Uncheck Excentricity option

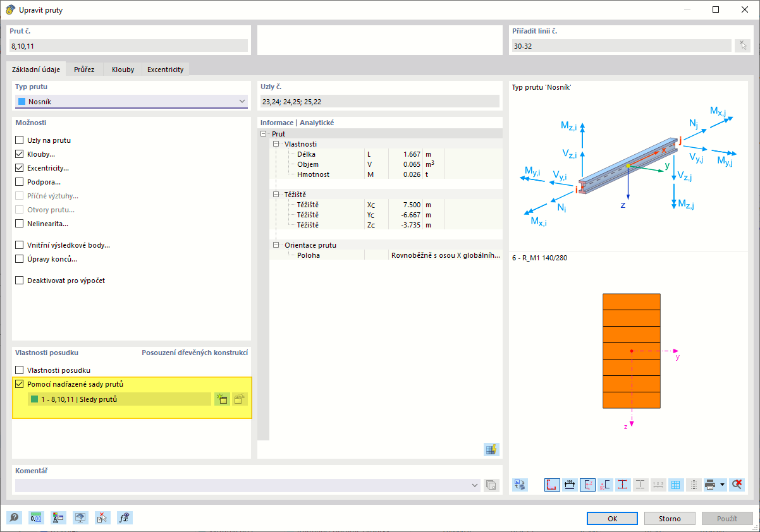[x=20, y=168]
